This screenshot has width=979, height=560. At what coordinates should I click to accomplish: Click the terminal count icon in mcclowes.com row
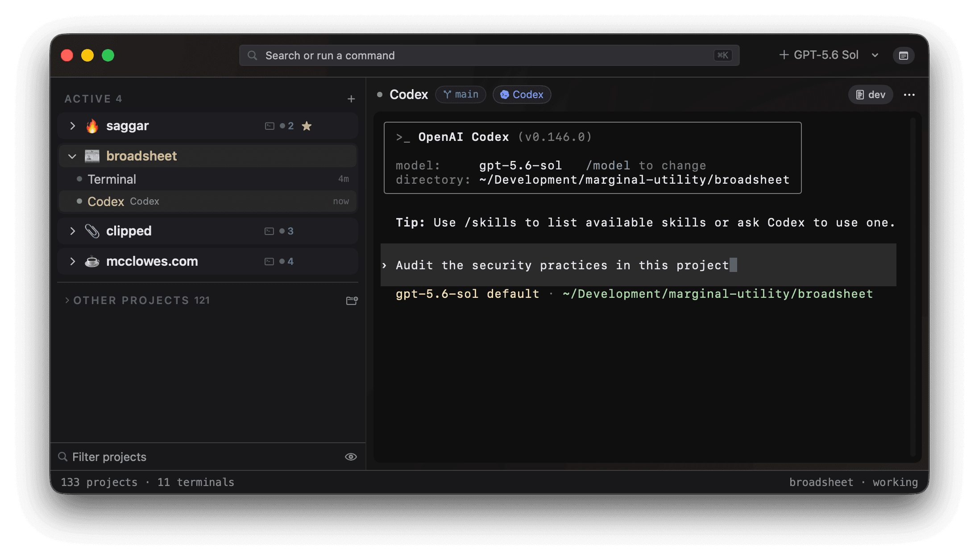point(269,262)
